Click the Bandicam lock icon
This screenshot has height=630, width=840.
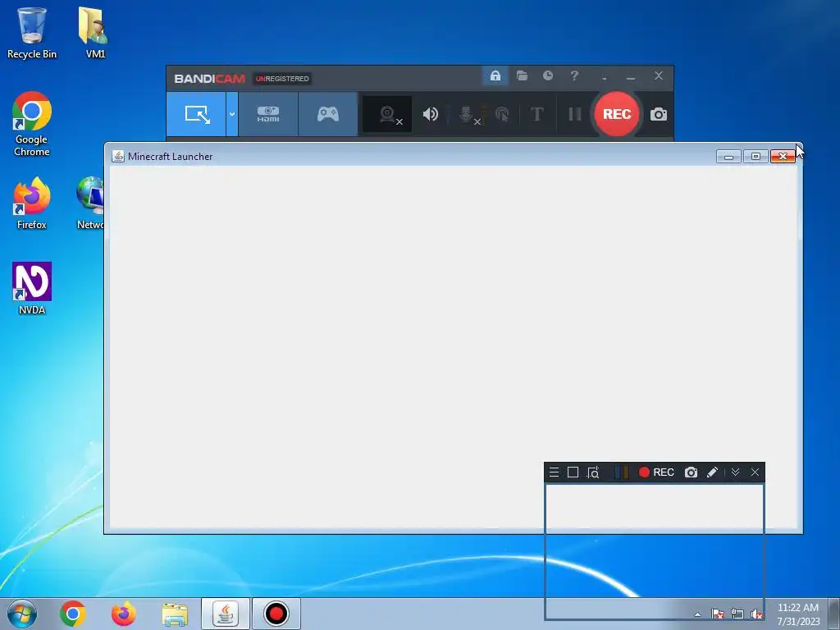pos(495,75)
